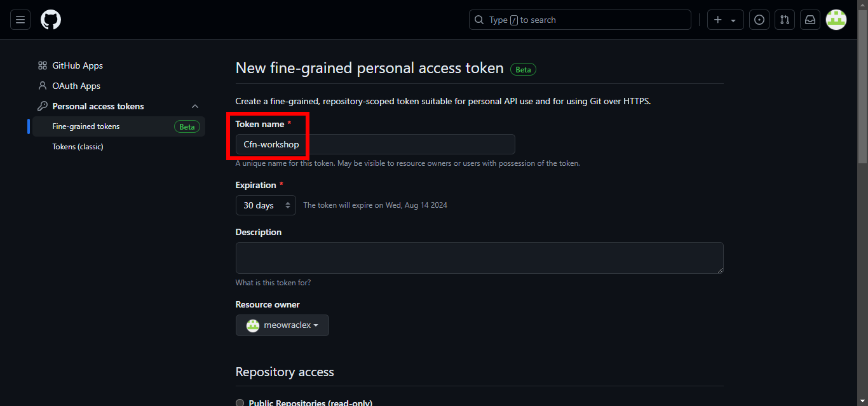Click the Description text area

479,258
